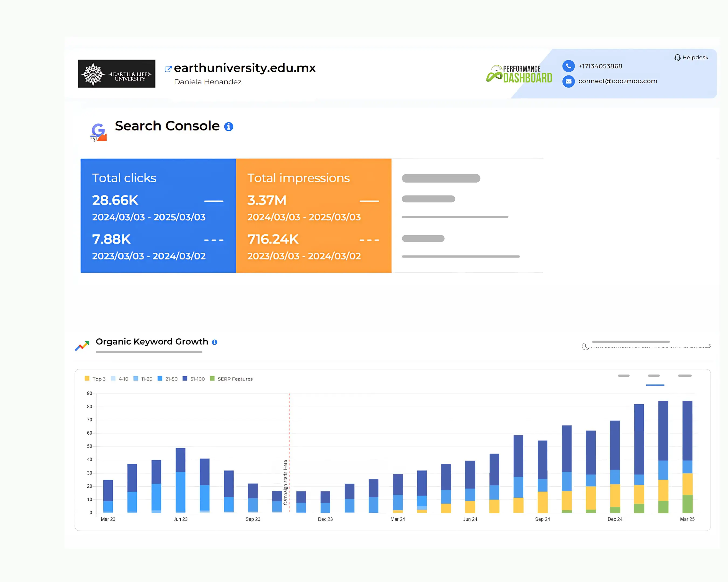Click the Helpdesk link
Image resolution: width=728 pixels, height=582 pixels.
[695, 58]
